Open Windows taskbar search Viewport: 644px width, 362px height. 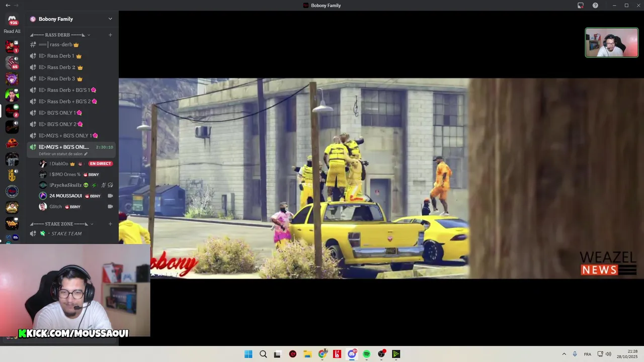tap(263, 354)
